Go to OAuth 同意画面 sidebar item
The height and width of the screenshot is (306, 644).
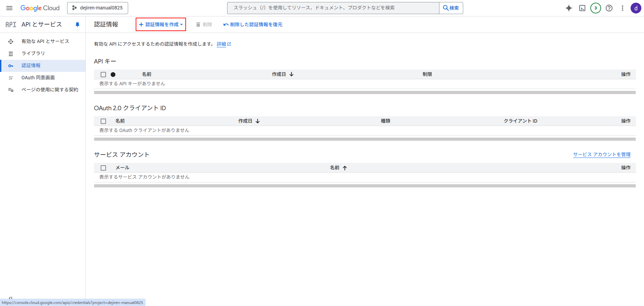tap(38, 78)
